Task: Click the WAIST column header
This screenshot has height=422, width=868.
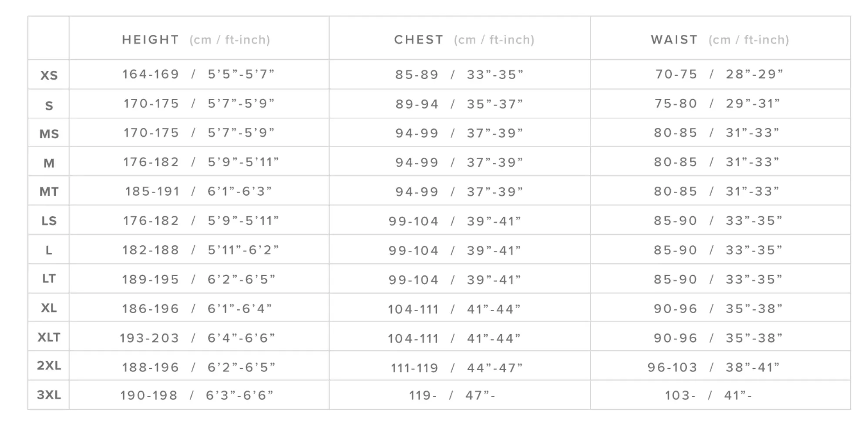Action: (720, 40)
